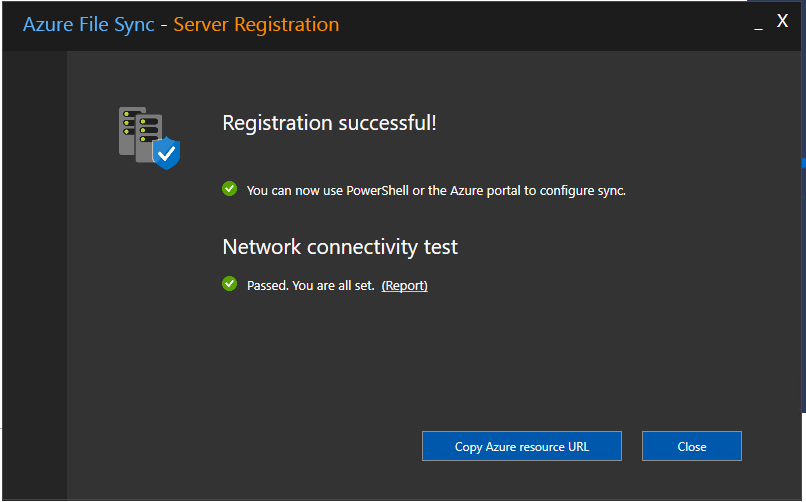Minimize the Server Registration window
The width and height of the screenshot is (806, 502).
pos(759,24)
